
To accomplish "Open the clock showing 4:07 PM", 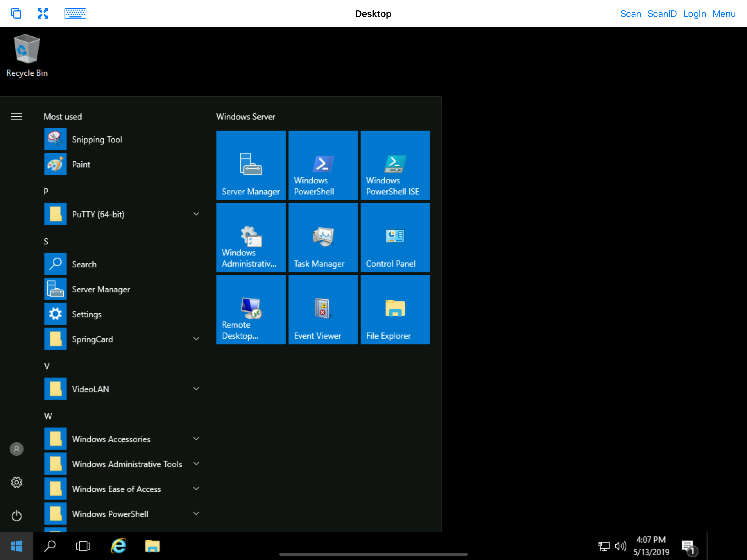I will [651, 546].
